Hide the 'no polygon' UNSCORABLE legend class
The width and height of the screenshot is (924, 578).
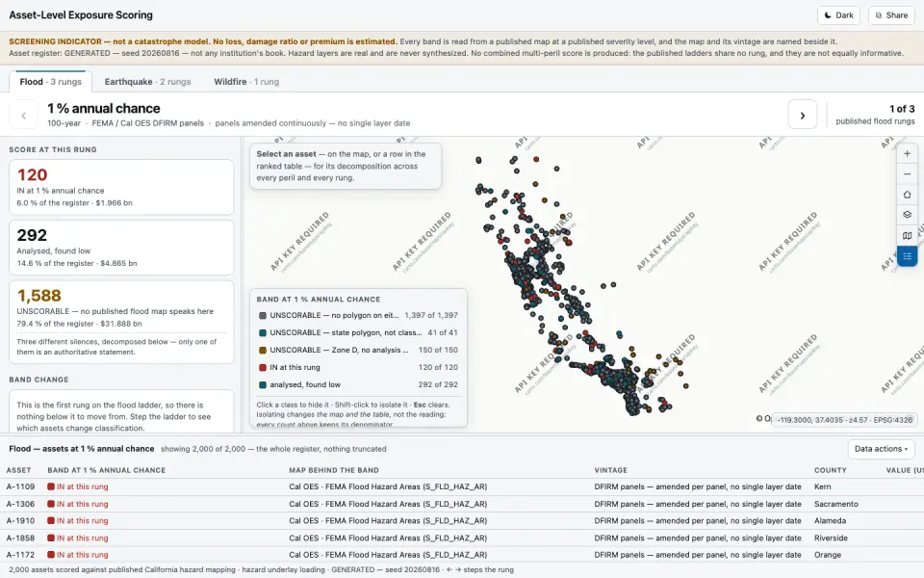pos(358,316)
